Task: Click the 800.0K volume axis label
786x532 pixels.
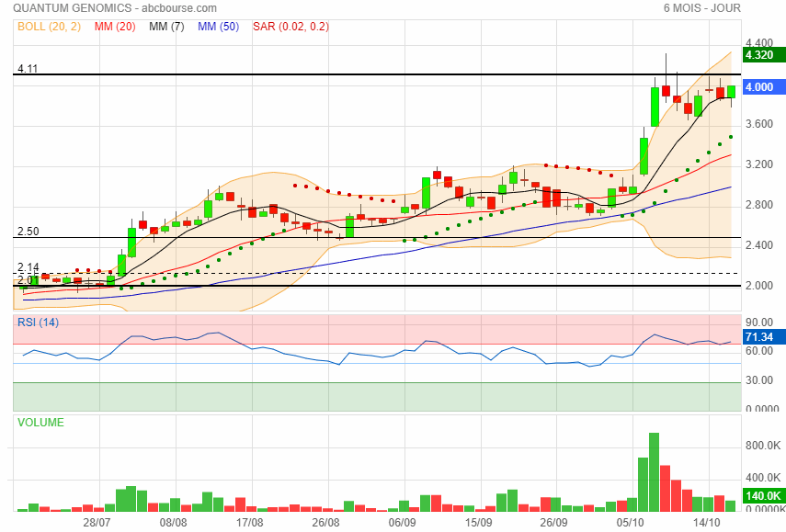Action: 763,446
